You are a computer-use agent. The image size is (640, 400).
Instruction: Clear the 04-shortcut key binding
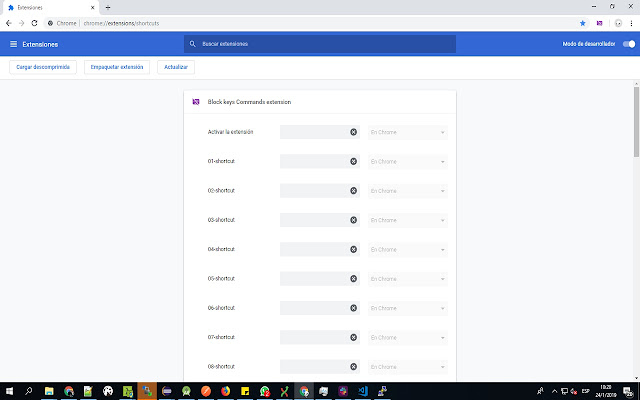click(x=353, y=249)
